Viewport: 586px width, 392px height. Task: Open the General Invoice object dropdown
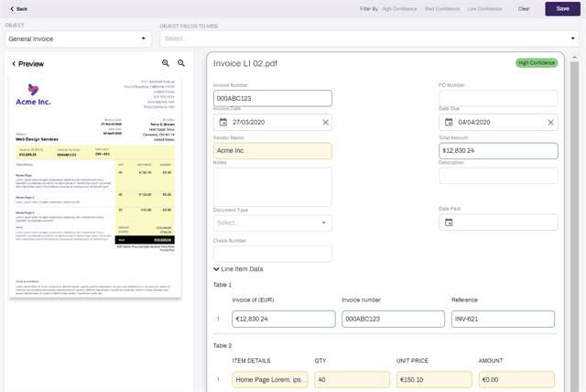coord(78,38)
